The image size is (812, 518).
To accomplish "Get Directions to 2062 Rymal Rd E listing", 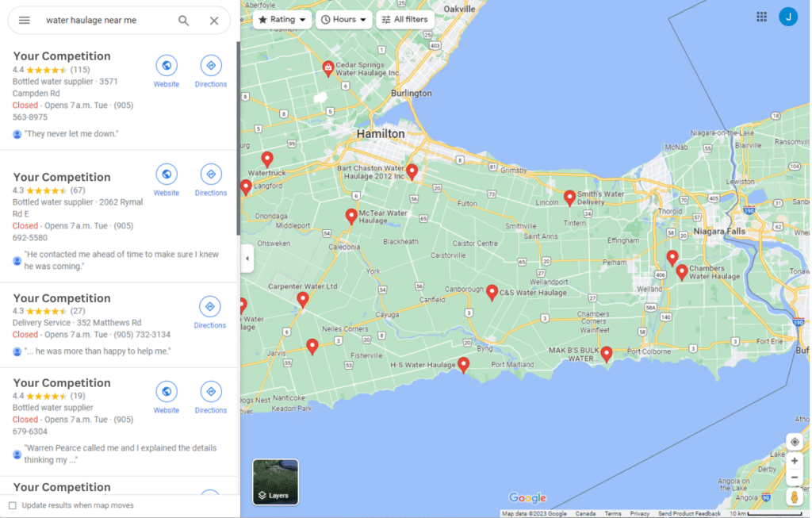I will 211,180.
